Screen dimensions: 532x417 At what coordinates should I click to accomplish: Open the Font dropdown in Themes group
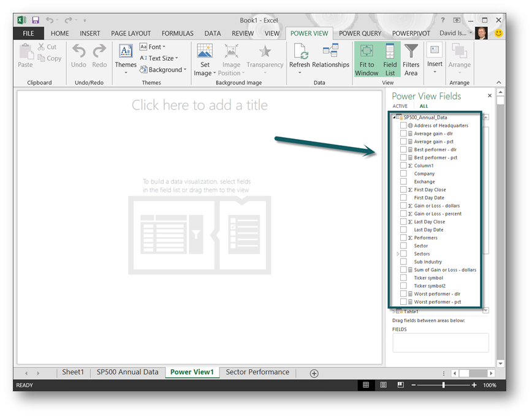(x=153, y=47)
